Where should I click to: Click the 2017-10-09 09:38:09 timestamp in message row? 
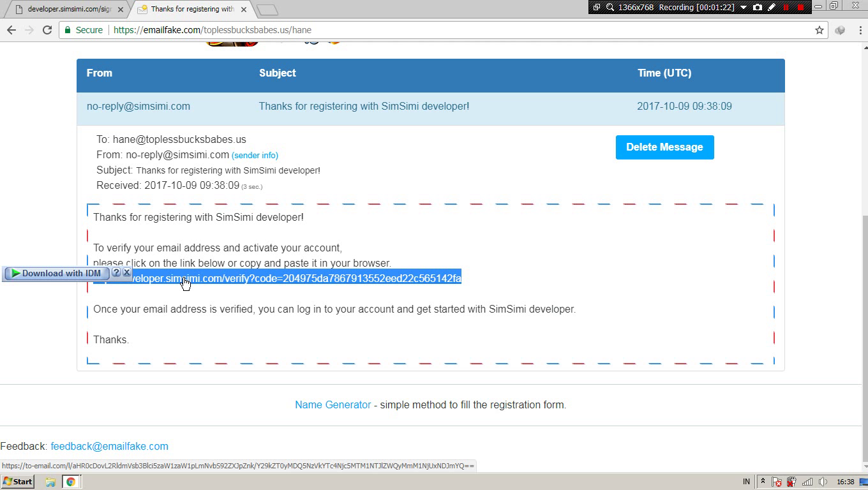click(684, 107)
